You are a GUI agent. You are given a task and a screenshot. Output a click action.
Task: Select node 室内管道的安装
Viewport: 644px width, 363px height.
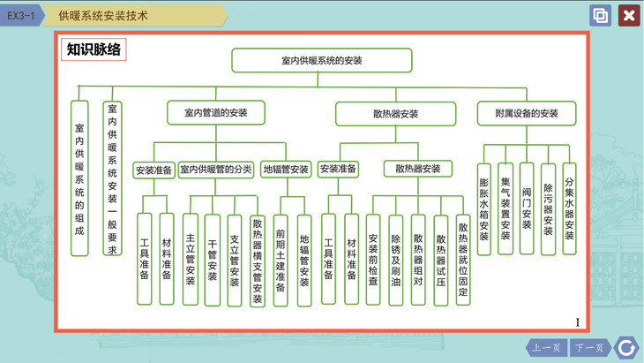tap(215, 113)
